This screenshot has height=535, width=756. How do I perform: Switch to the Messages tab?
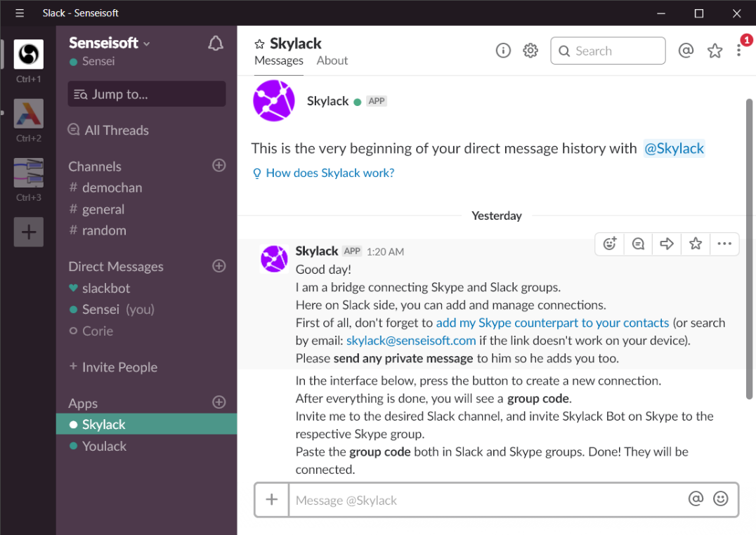[279, 60]
